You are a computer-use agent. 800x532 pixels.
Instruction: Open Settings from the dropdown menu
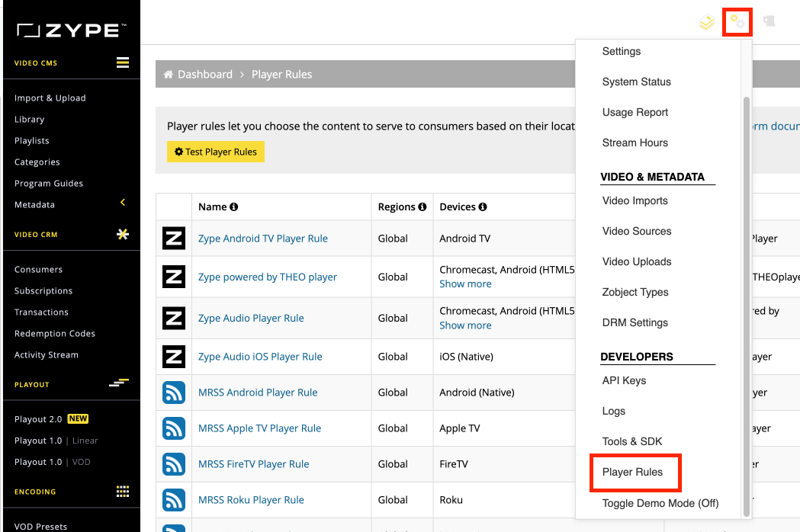(x=621, y=51)
